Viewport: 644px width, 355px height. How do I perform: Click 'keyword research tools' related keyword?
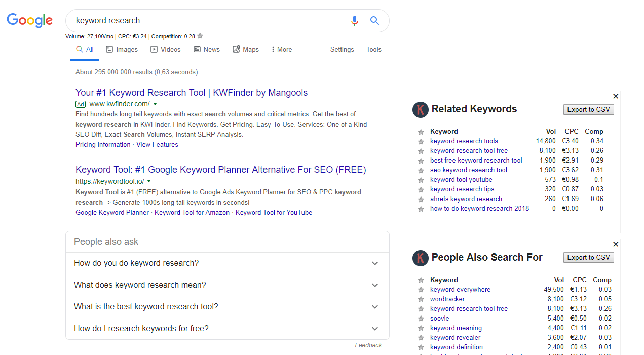pyautogui.click(x=464, y=141)
